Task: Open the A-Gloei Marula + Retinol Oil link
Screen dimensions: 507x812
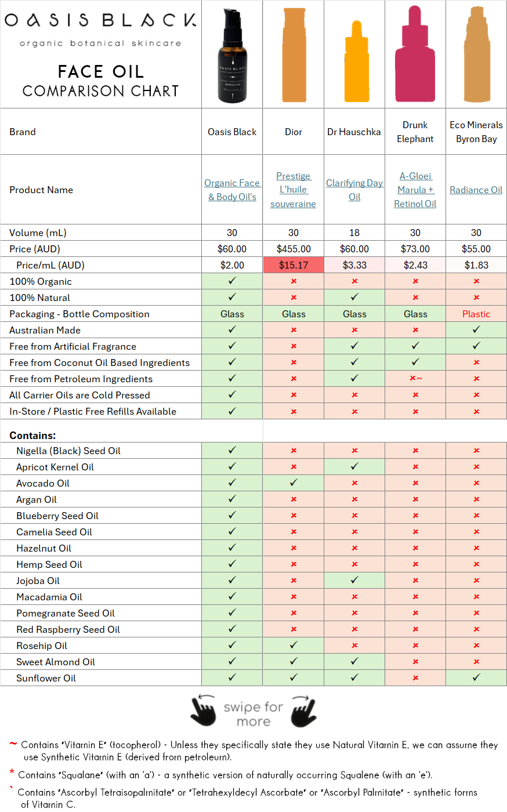Action: pos(415,190)
